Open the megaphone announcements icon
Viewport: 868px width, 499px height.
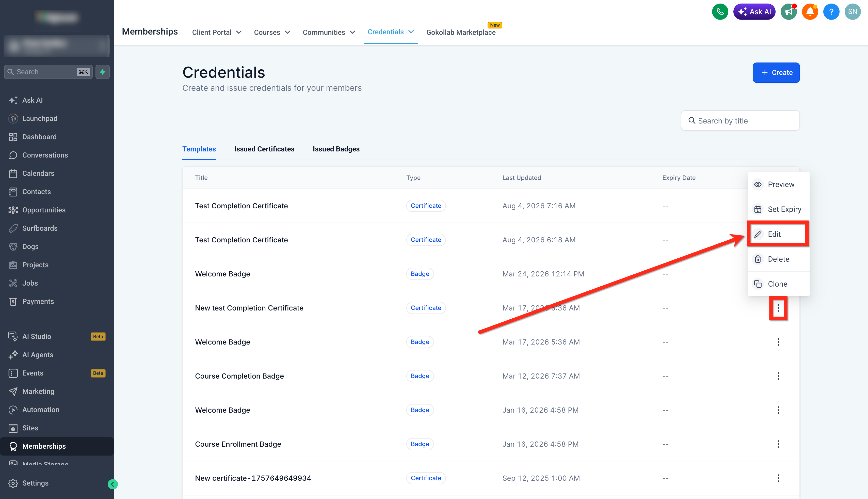tap(788, 12)
